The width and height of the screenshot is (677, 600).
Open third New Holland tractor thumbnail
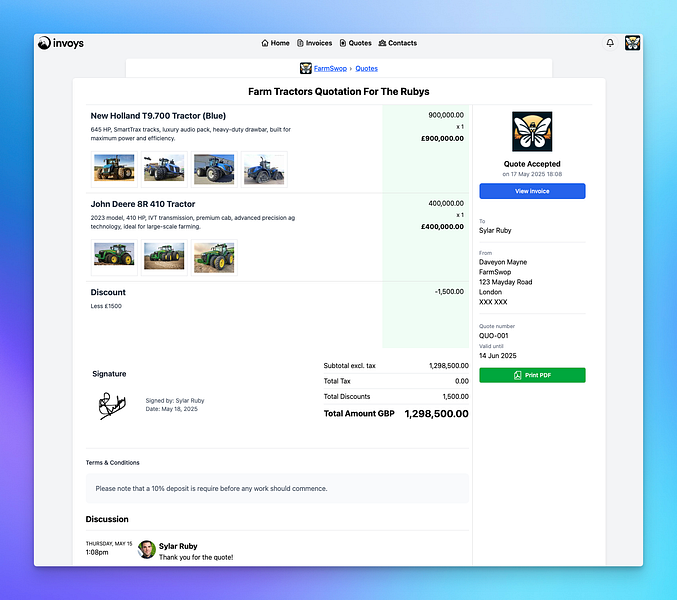tap(214, 169)
